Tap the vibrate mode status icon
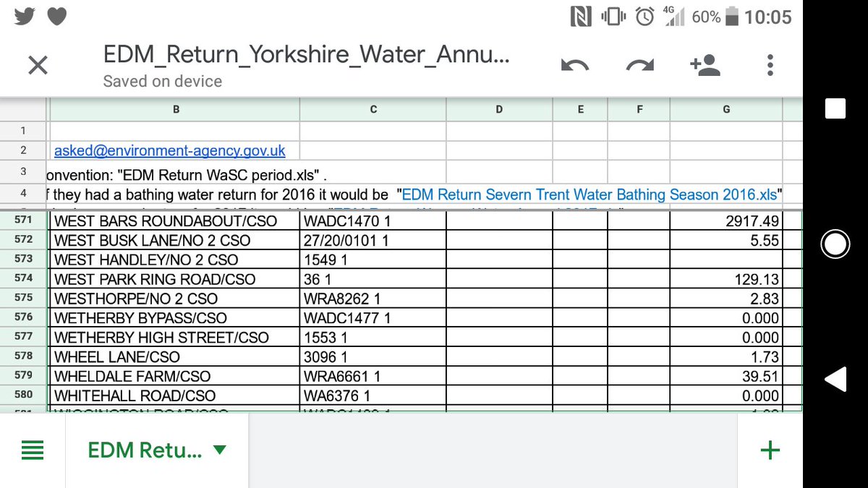Viewport: 868px width, 488px height. (x=614, y=16)
